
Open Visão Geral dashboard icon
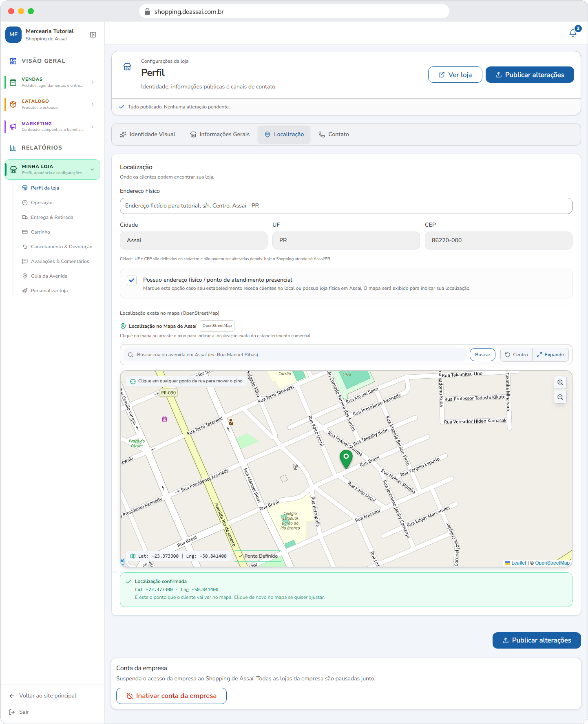(x=13, y=61)
